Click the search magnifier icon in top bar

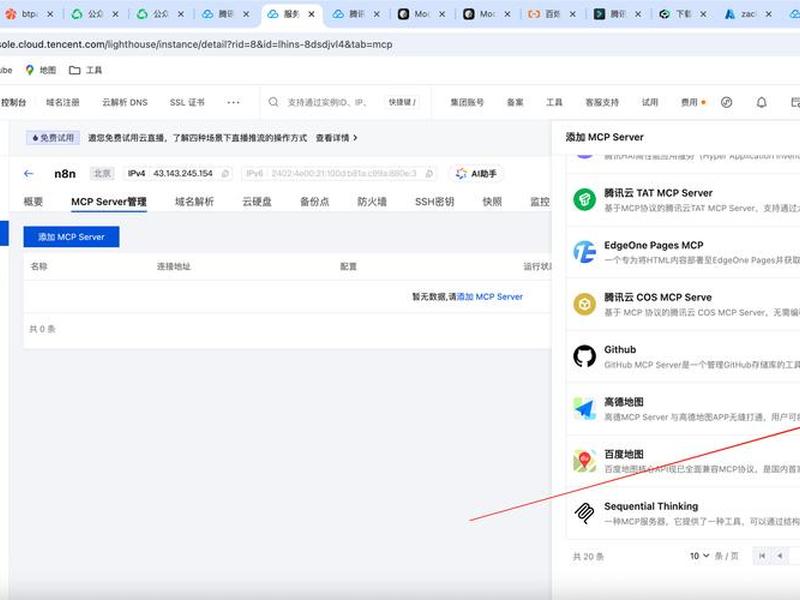[273, 102]
